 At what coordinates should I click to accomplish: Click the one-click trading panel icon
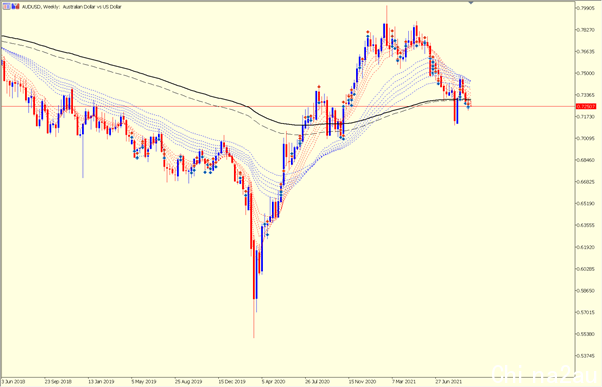7,7
